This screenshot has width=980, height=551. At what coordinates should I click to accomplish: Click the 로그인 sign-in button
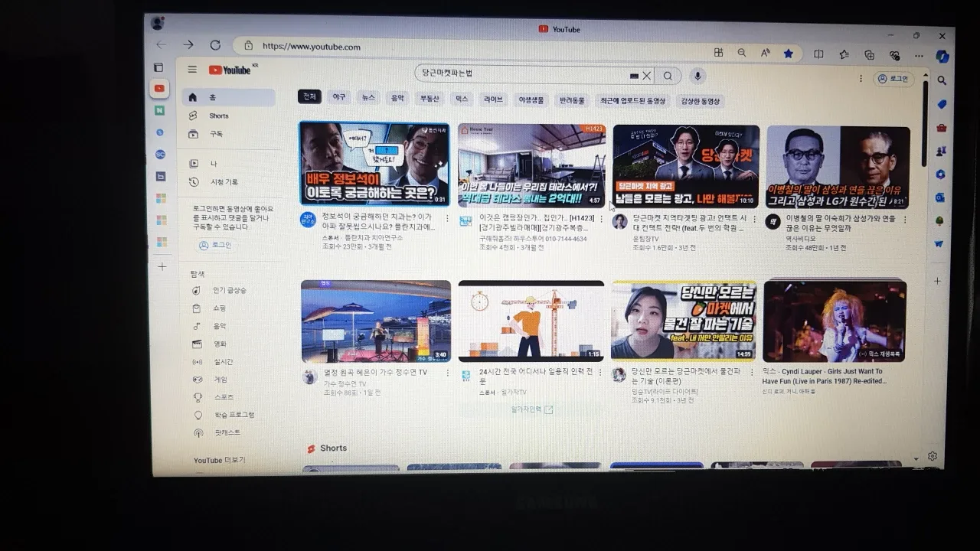coord(894,78)
